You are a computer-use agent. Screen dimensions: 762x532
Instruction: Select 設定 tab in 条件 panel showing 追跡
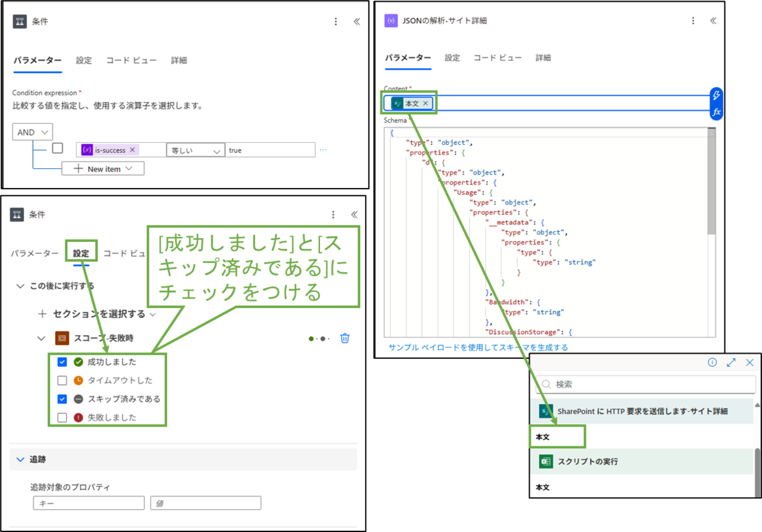[81, 253]
